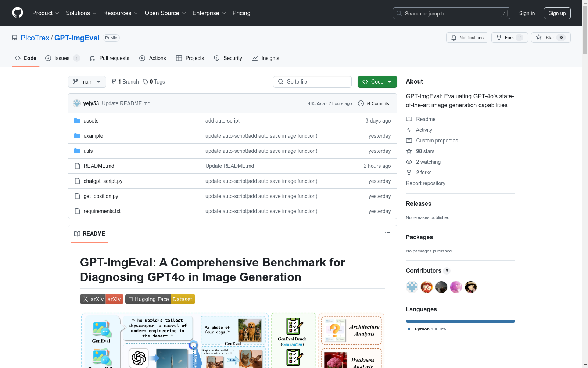Open the example folder

pyautogui.click(x=93, y=136)
